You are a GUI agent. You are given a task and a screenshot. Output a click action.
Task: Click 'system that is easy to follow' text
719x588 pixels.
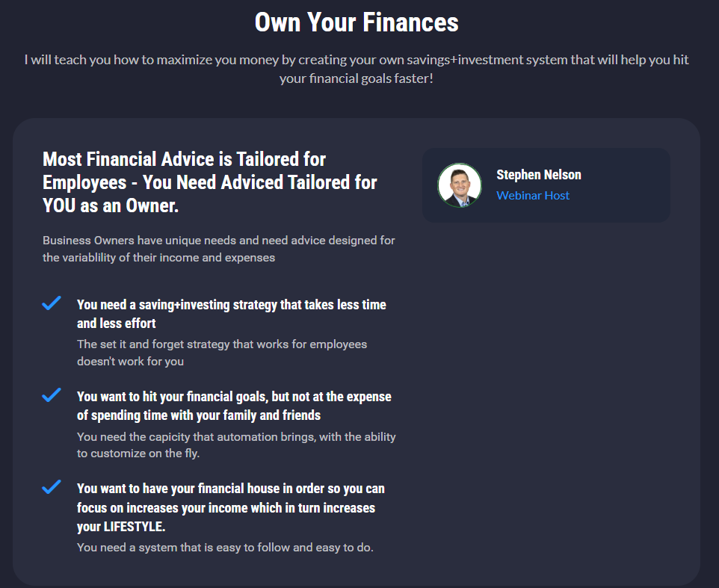(225, 547)
